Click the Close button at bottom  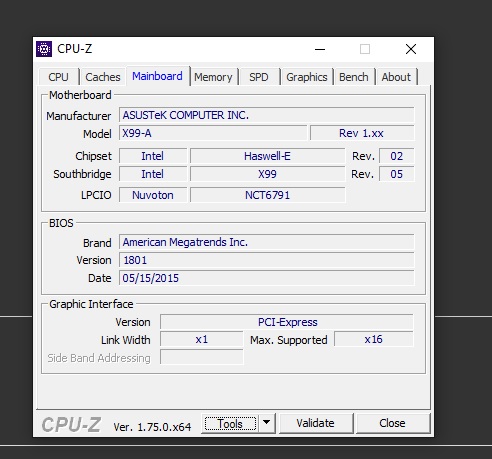coord(392,423)
